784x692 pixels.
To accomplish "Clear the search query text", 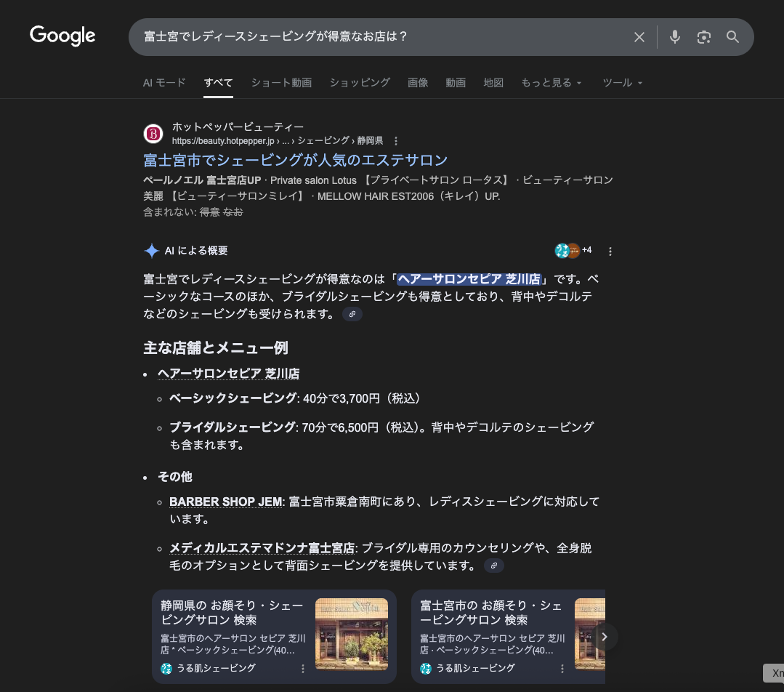I will (x=639, y=37).
